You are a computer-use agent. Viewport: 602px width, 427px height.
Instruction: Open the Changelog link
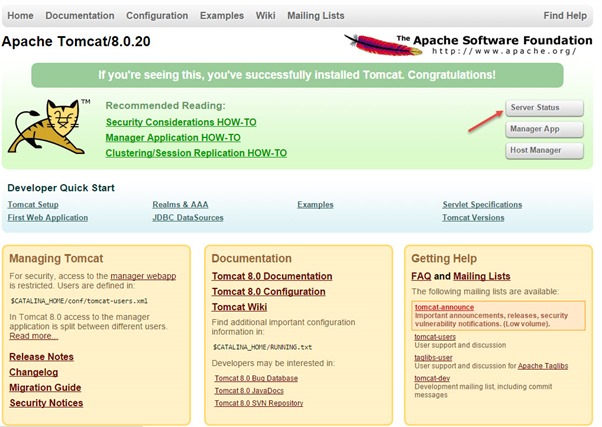34,372
